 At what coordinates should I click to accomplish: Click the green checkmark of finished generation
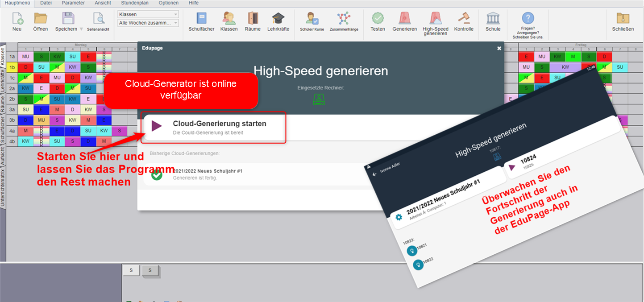(x=157, y=174)
